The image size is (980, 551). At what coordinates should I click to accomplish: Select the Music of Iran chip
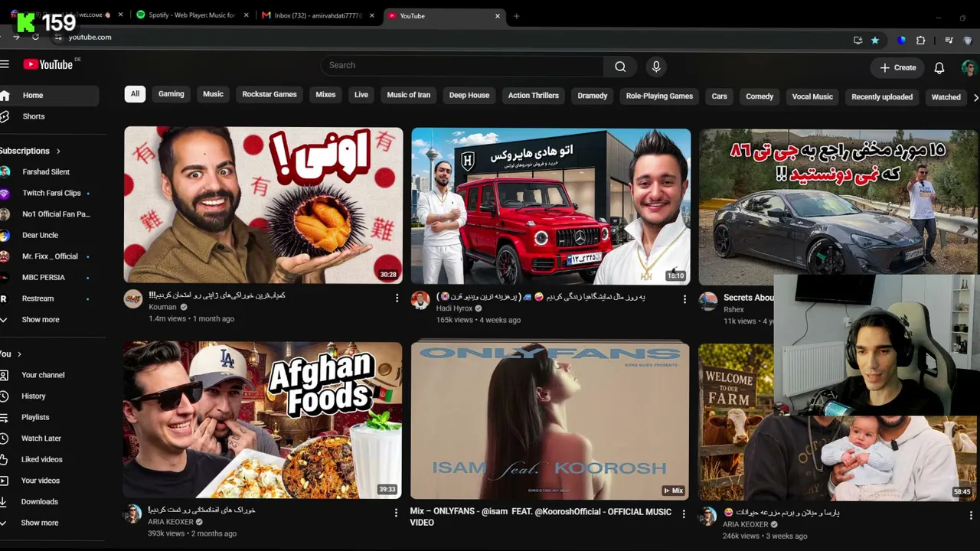pyautogui.click(x=409, y=95)
